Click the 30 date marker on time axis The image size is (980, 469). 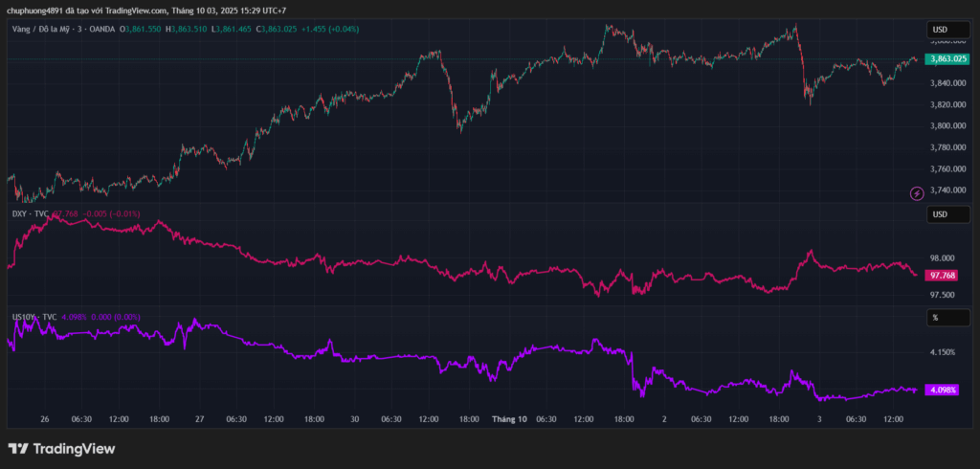354,419
